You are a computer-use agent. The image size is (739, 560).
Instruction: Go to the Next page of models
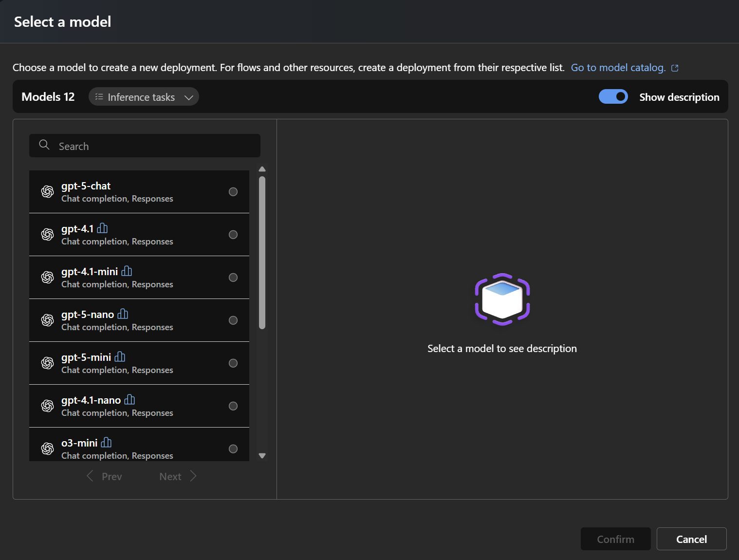click(178, 476)
